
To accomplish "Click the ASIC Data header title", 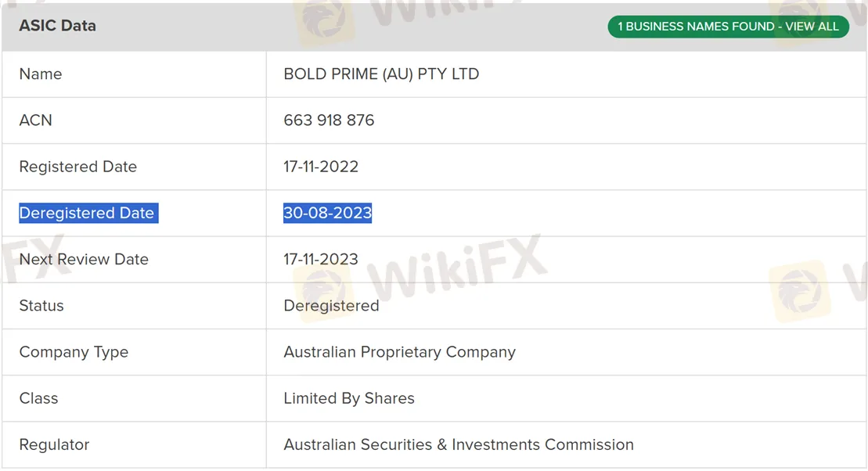I will pyautogui.click(x=57, y=26).
